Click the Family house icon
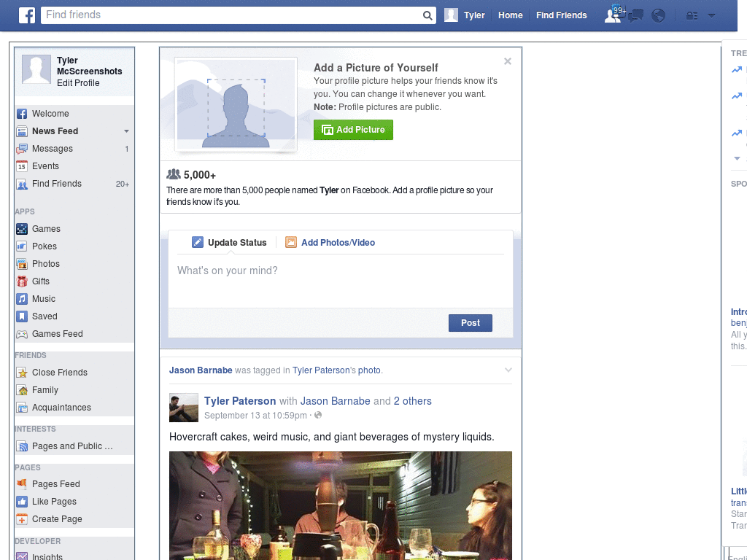Image resolution: width=747 pixels, height=560 pixels. coord(22,391)
